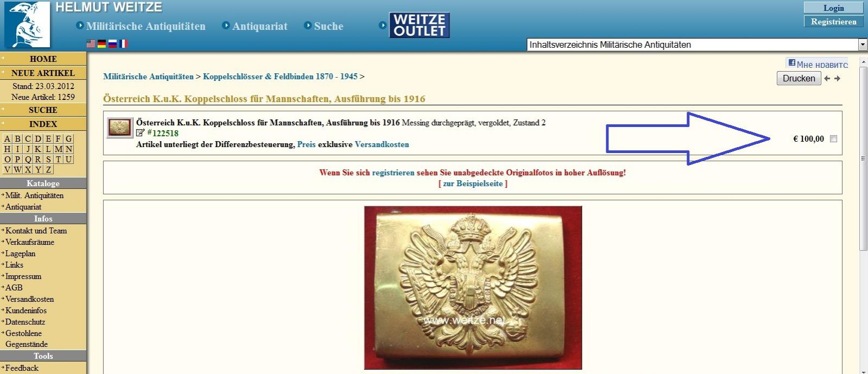Click the Facebook like icon
The height and width of the screenshot is (374, 868).
click(791, 63)
